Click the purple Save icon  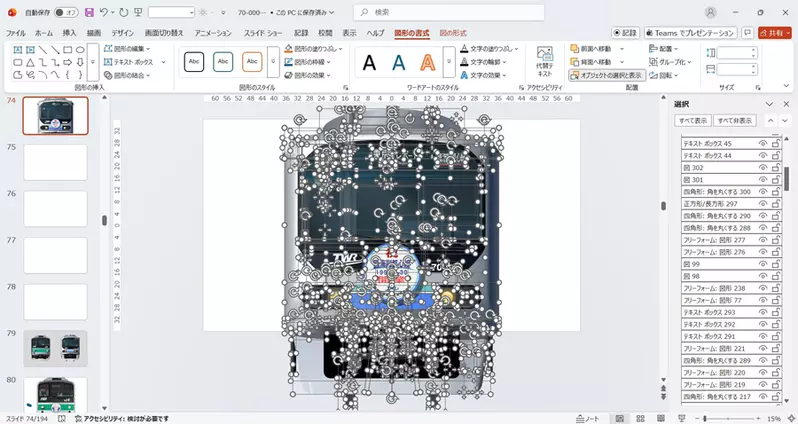pyautogui.click(x=89, y=12)
